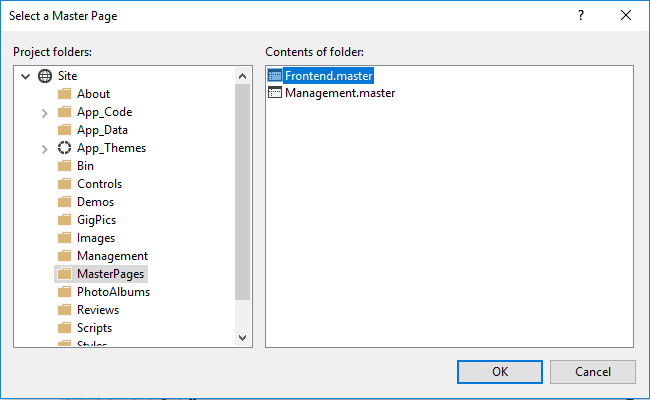The image size is (650, 400).
Task: Collapse the Site root node
Action: (x=25, y=76)
